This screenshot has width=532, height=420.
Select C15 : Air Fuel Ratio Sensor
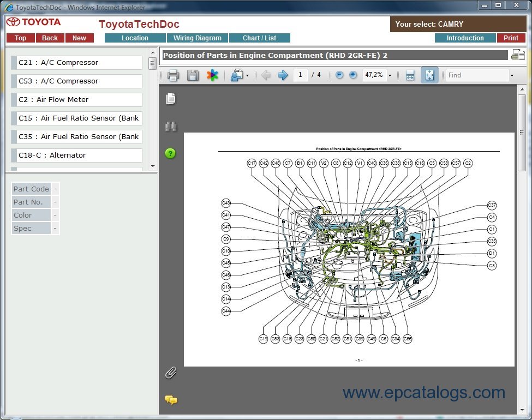[77, 118]
